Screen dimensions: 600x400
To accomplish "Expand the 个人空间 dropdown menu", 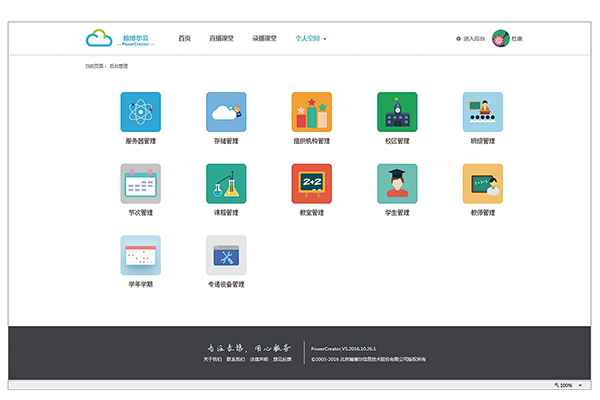I will 311,39.
